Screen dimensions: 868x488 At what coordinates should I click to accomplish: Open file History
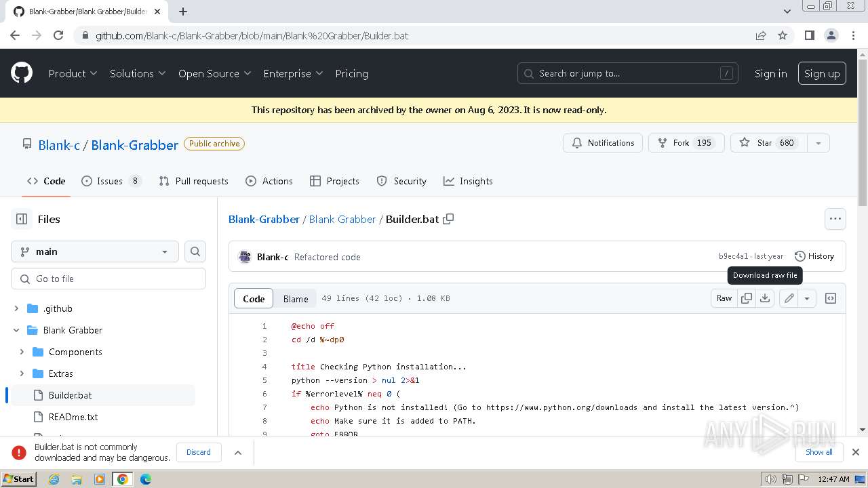pos(814,256)
